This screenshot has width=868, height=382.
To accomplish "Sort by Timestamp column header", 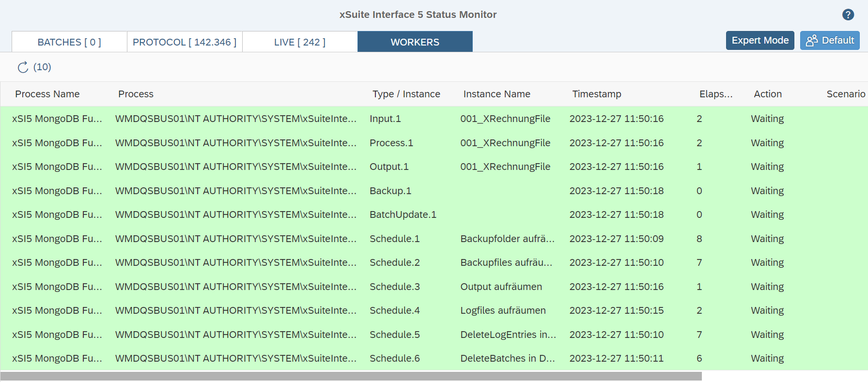I will 597,94.
